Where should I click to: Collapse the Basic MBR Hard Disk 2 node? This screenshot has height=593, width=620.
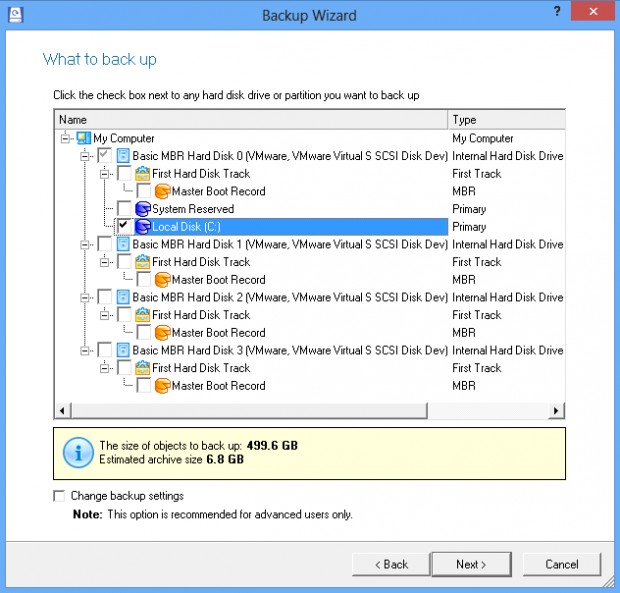coord(85,298)
